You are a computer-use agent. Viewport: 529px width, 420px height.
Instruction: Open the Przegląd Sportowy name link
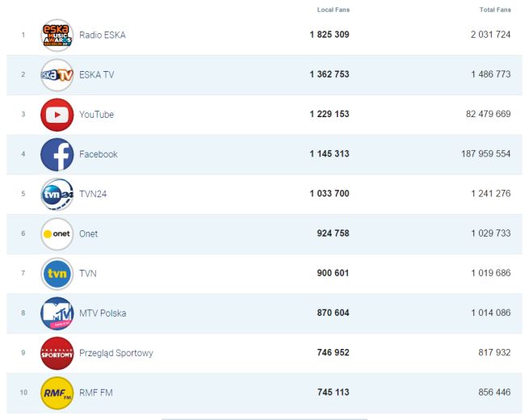tap(115, 353)
